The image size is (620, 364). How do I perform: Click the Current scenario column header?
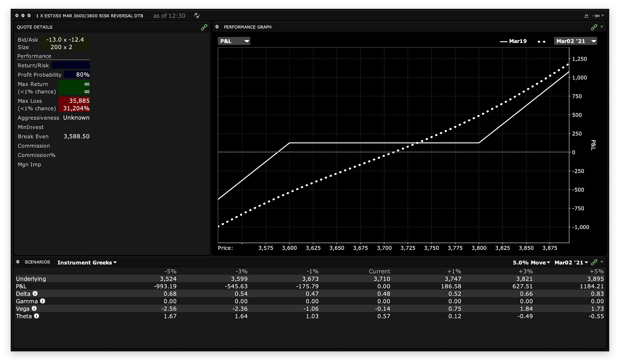click(x=379, y=271)
